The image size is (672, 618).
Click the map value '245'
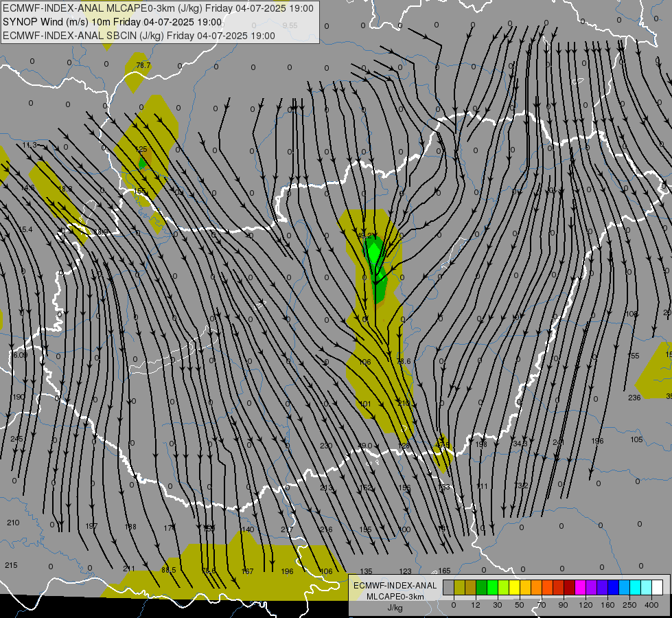point(16,439)
